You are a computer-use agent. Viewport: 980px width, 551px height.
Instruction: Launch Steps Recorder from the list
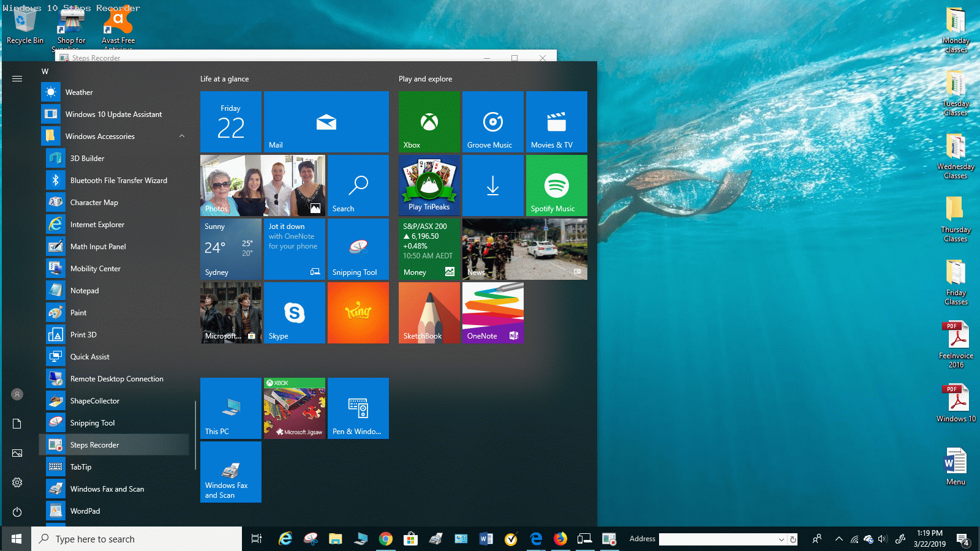pyautogui.click(x=115, y=445)
